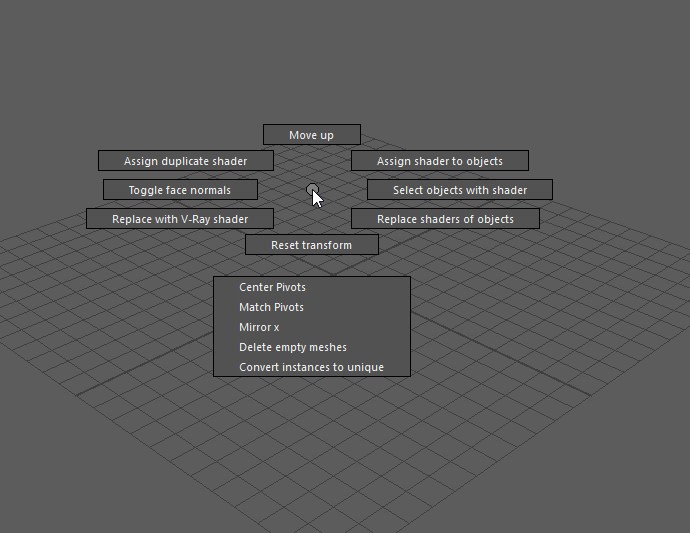Select Assign duplicate shader
This screenshot has height=533, width=690.
point(186,161)
